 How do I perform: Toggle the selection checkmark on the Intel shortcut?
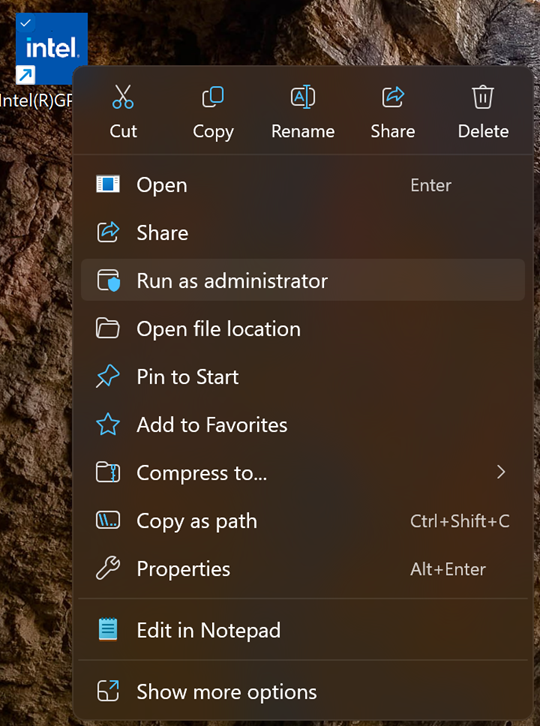(x=26, y=22)
